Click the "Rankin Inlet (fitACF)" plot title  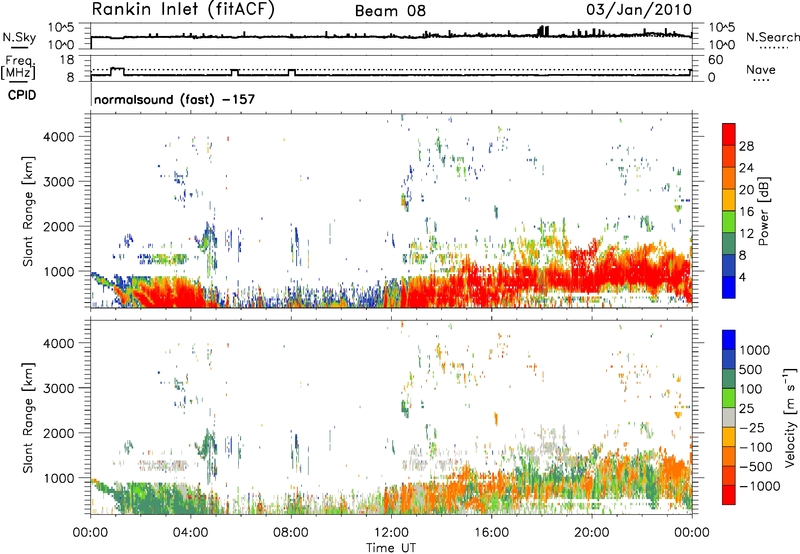coord(183,10)
